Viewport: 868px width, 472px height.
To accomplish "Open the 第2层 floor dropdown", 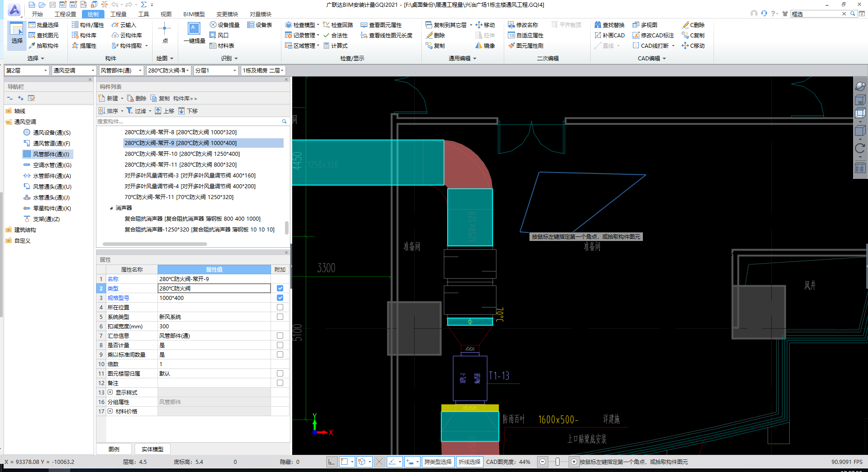I will click(27, 70).
